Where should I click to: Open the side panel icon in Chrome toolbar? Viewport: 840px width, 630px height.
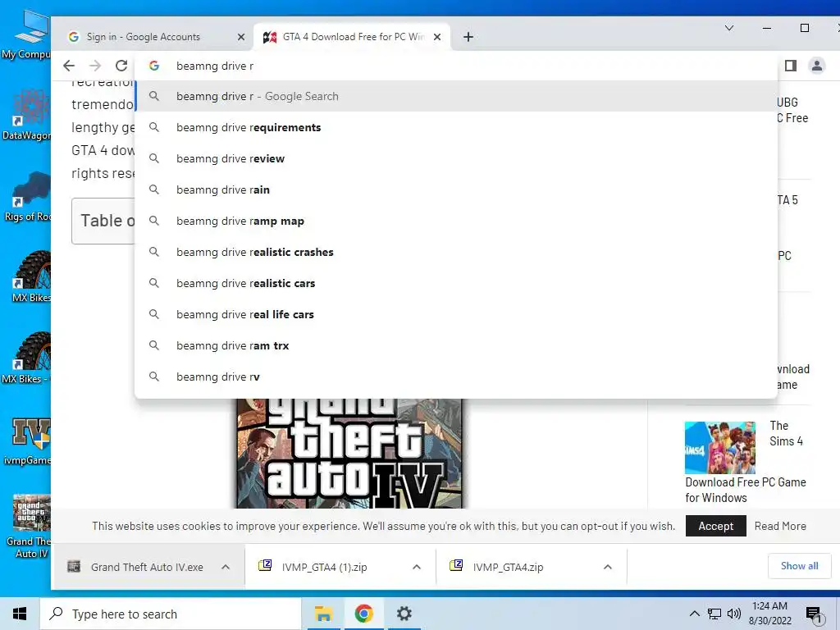click(791, 66)
